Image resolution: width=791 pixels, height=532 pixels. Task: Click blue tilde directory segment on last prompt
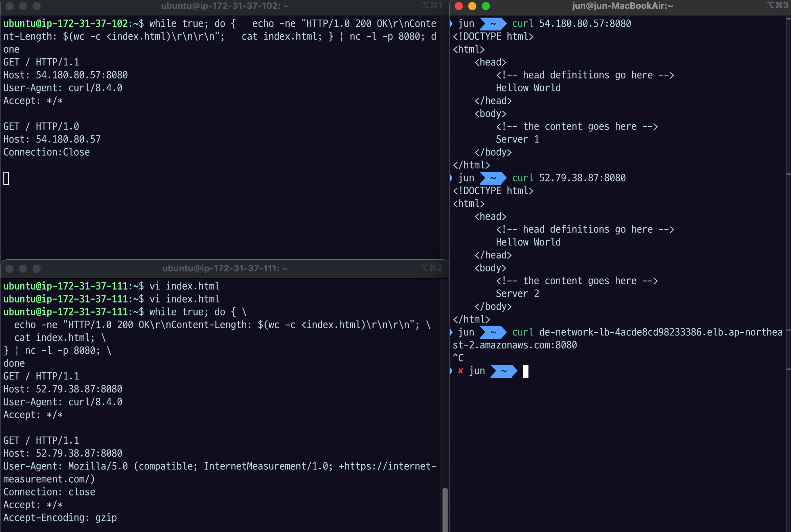504,371
